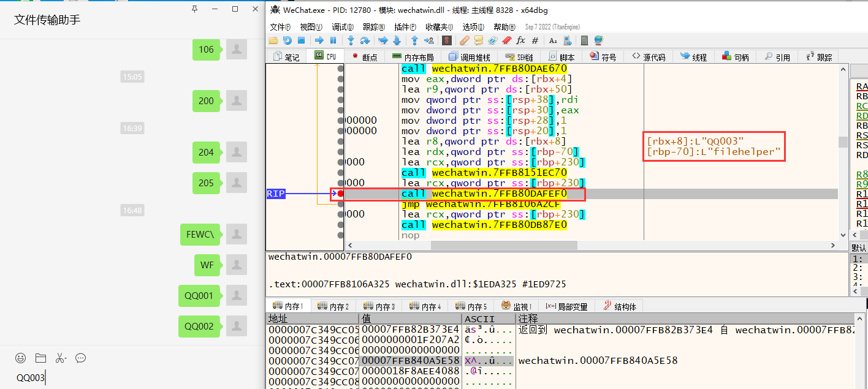Click the Execute Till Return icon
This screenshot has height=389, width=868.
(x=414, y=40)
